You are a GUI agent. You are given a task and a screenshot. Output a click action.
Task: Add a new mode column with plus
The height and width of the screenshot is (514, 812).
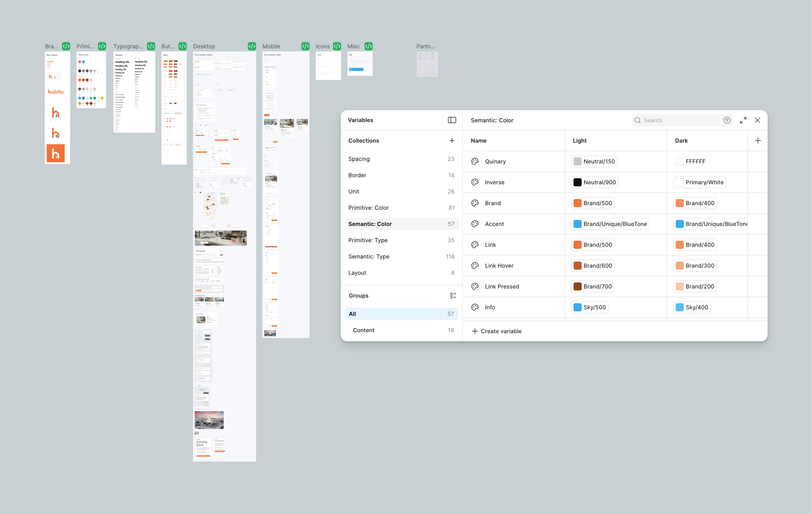click(758, 141)
